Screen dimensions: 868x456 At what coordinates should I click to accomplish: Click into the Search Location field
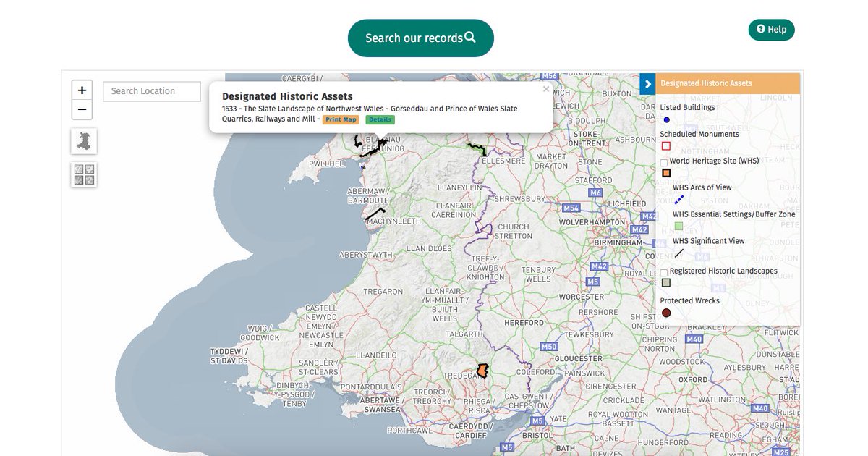click(x=152, y=91)
